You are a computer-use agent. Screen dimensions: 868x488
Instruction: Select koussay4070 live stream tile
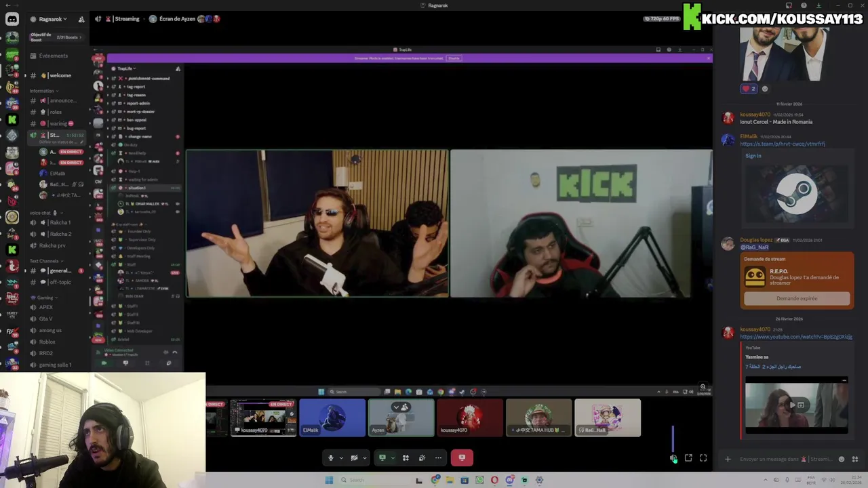(x=264, y=418)
